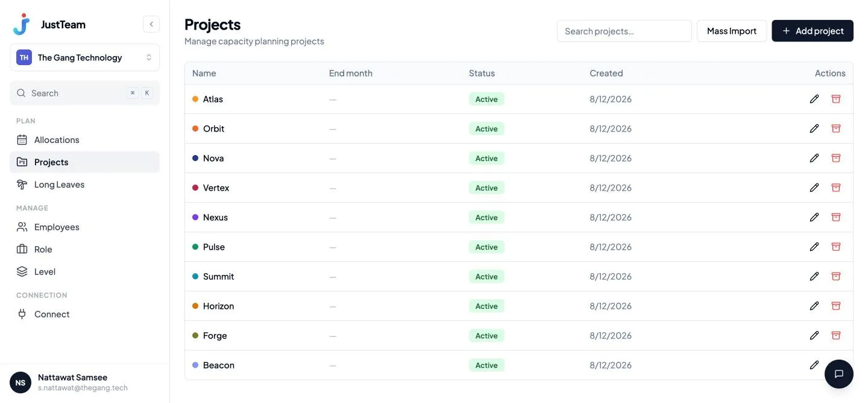Open Long Leaves page
The image size is (868, 403).
coord(85,185)
